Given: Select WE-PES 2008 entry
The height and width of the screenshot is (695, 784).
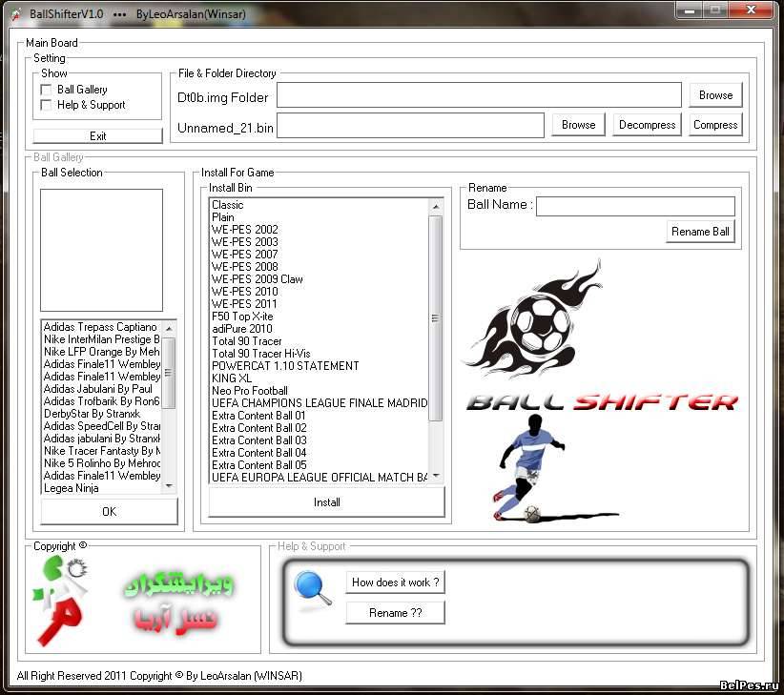Looking at the screenshot, I should tap(319, 267).
